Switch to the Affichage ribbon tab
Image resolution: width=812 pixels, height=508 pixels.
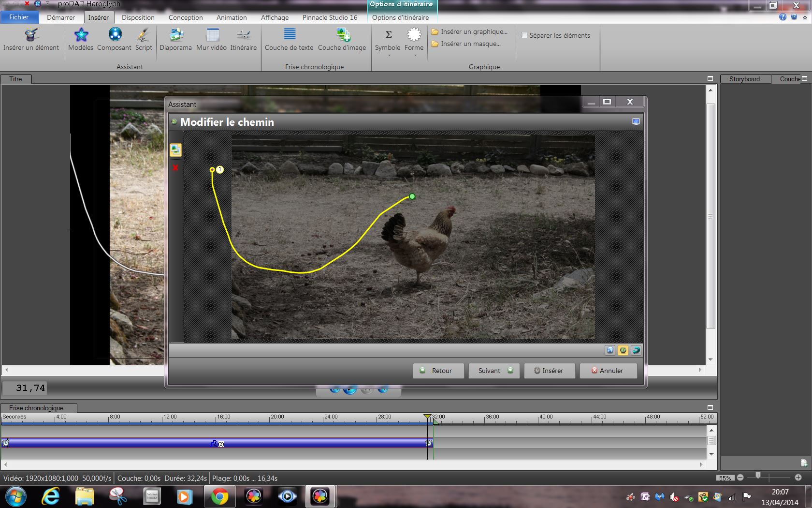(275, 17)
